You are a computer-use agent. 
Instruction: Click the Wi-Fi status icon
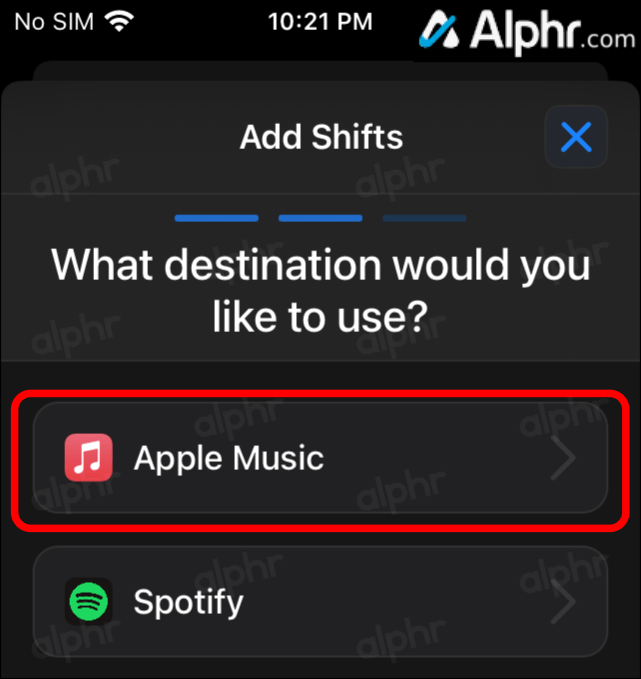point(120,21)
